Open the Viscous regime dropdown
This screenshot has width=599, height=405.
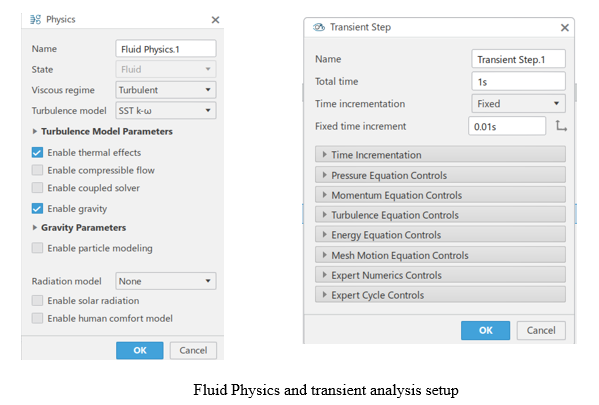[166, 90]
